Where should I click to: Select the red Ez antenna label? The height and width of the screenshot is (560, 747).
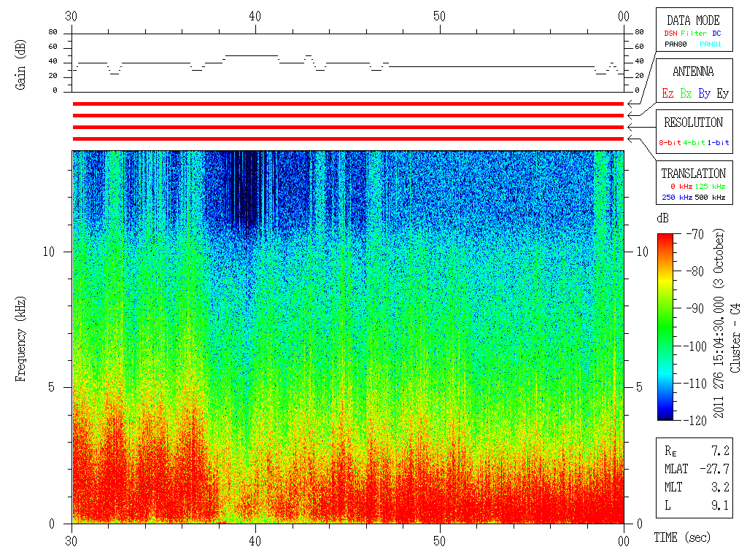668,93
